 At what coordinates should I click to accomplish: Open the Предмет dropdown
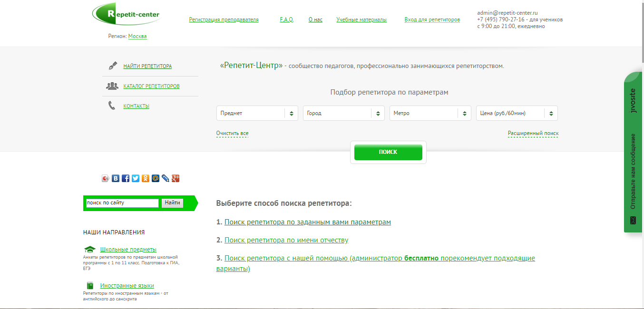pyautogui.click(x=257, y=113)
